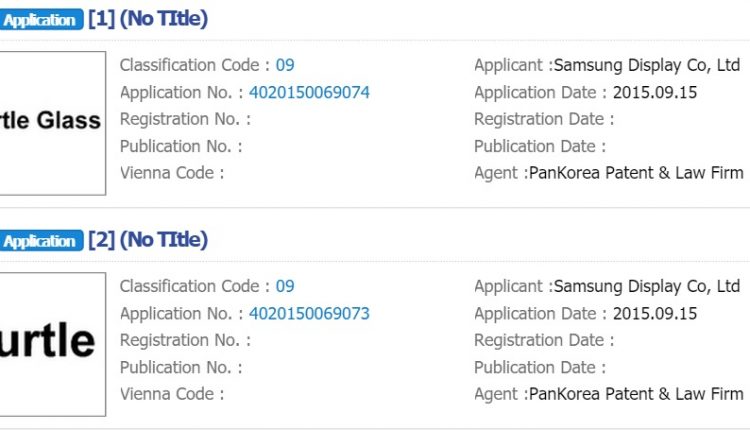750x430 pixels.
Task: Click classification code 09 in result [1]
Action: [285, 65]
